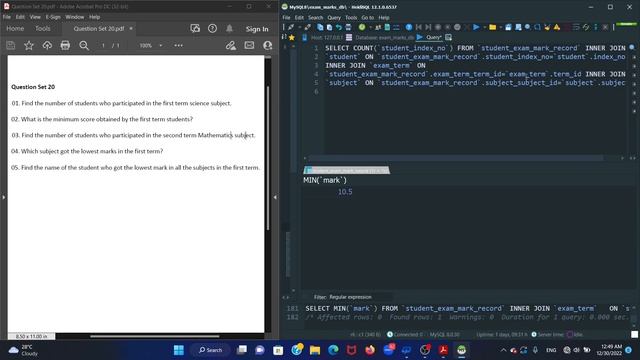Click Acrobat vertical scrollbar
This screenshot has width=640, height=360.
pyautogui.click(x=268, y=158)
